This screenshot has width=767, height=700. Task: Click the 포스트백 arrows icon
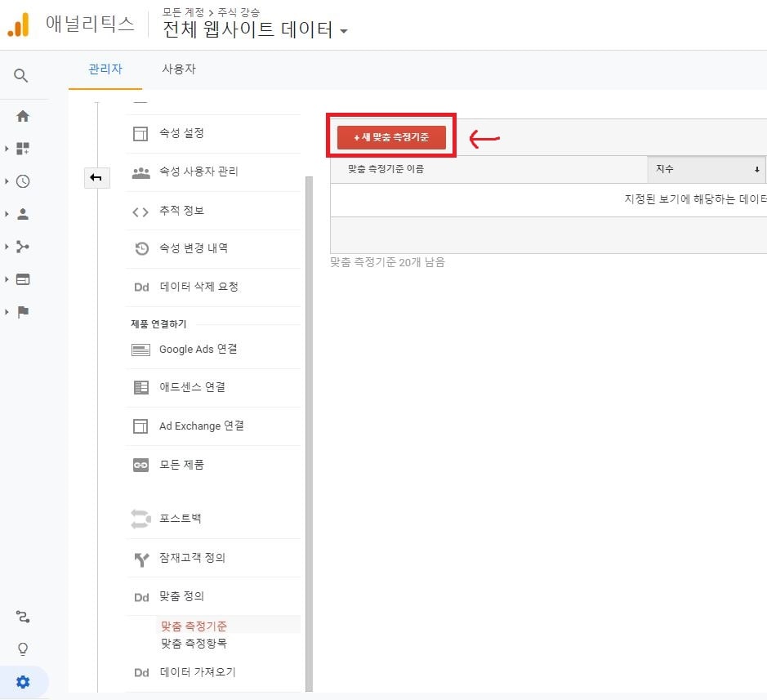click(x=140, y=519)
